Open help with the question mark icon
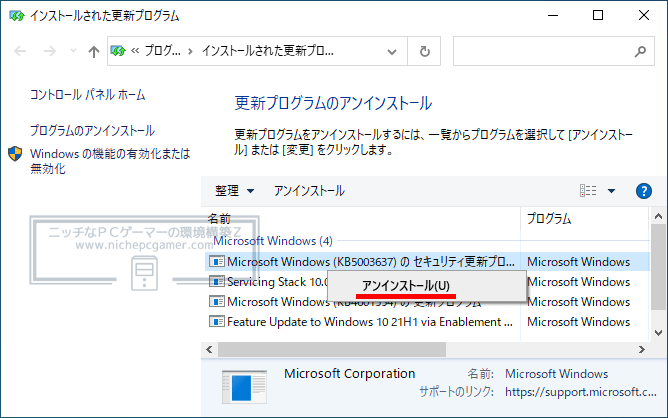This screenshot has width=668, height=418. (643, 191)
